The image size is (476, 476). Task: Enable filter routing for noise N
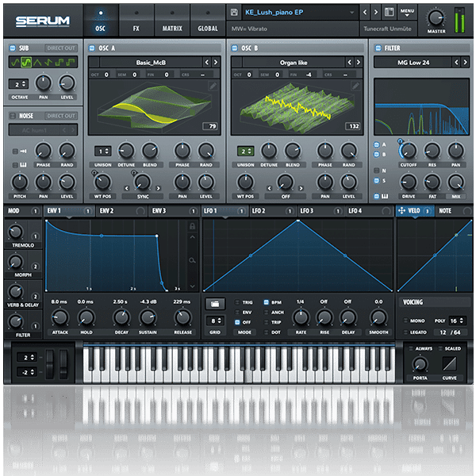coord(376,171)
